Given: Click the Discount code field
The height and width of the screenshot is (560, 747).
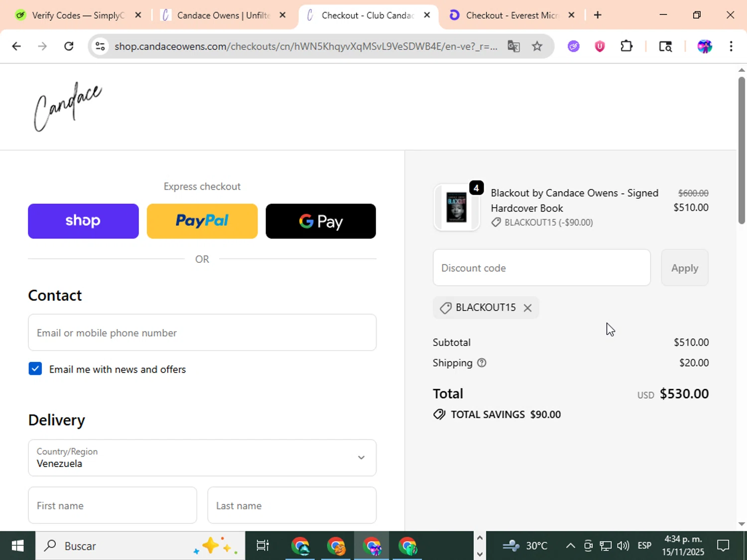Looking at the screenshot, I should point(542,268).
